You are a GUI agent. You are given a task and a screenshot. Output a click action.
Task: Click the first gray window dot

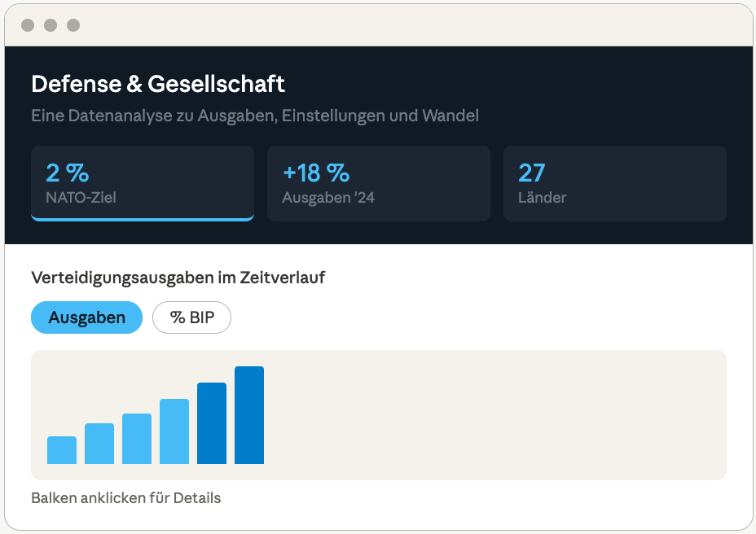[x=28, y=25]
